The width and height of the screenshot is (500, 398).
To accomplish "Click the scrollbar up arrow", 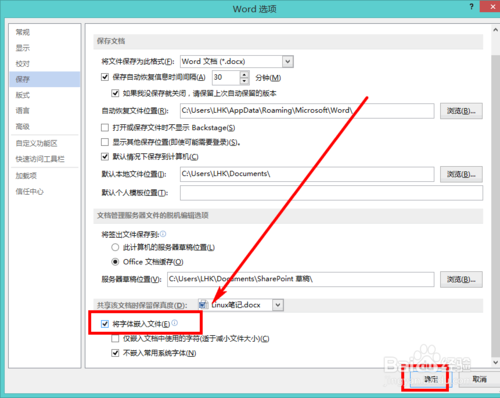I will click(495, 30).
